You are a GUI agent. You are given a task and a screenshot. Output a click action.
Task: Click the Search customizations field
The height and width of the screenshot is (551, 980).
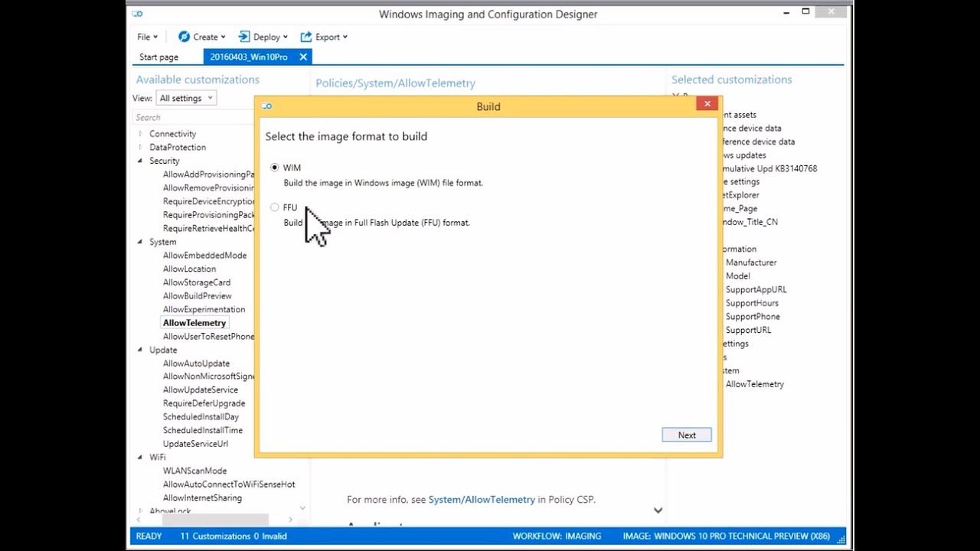tap(194, 117)
